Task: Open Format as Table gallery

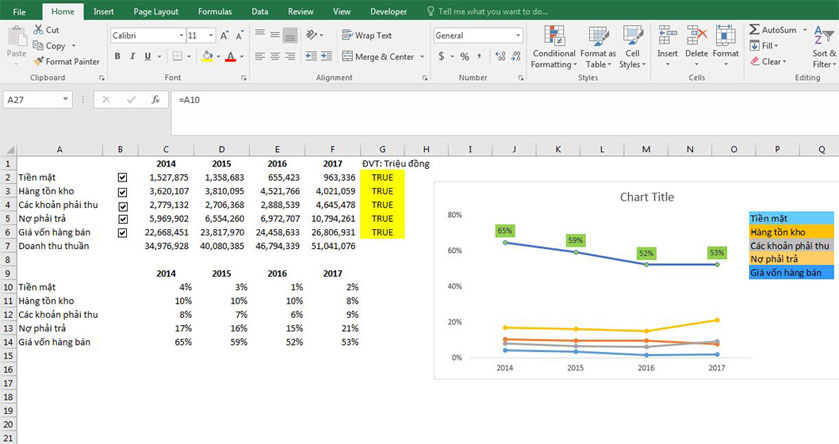Action: [598, 47]
